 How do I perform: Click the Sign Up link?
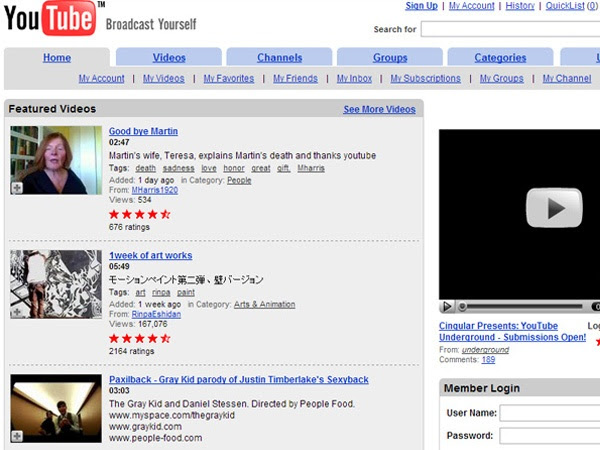click(x=421, y=6)
